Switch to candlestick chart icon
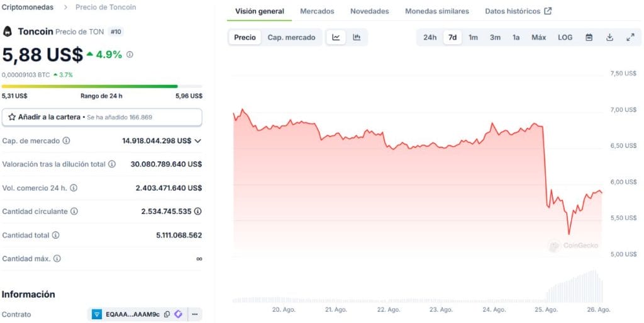The width and height of the screenshot is (644, 323). click(357, 37)
